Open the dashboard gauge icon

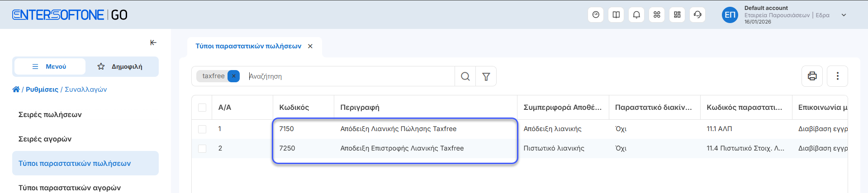[x=596, y=15]
